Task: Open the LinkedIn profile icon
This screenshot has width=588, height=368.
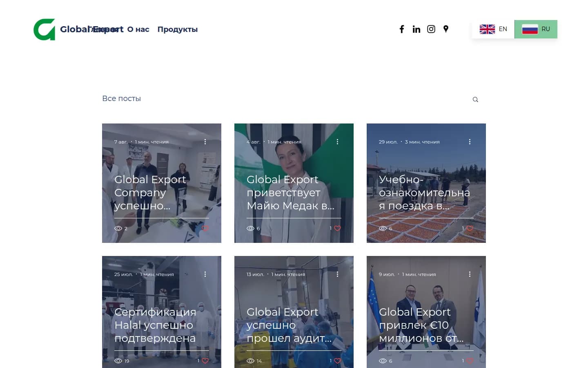Action: click(x=416, y=29)
